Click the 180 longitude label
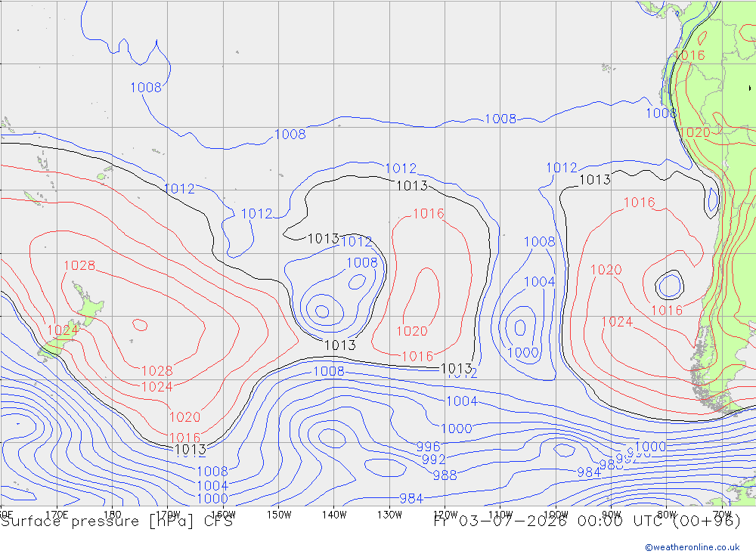The width and height of the screenshot is (756, 554). click(113, 515)
